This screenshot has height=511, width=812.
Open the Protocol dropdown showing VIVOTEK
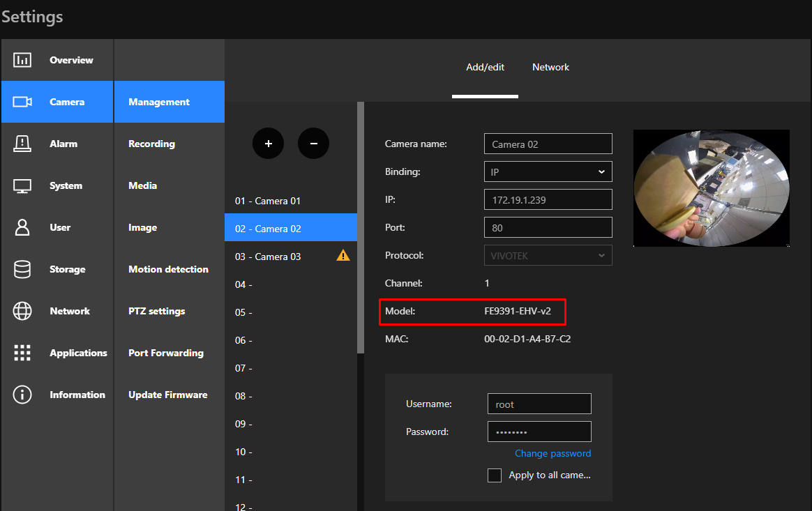548,255
